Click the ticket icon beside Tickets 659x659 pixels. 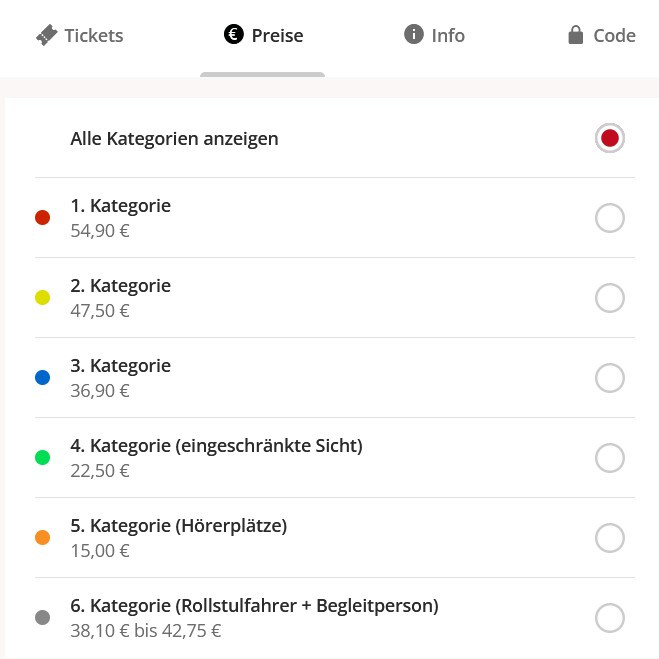pyautogui.click(x=46, y=36)
